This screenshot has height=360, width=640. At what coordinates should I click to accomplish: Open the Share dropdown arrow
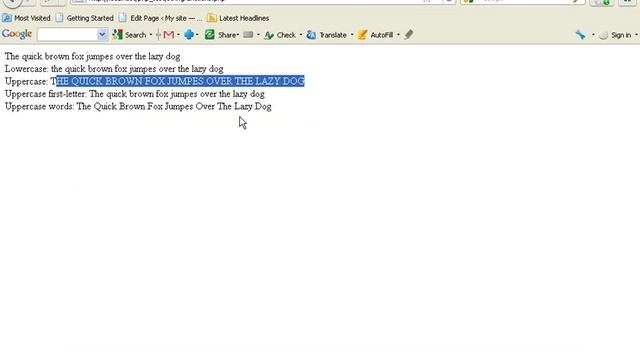tap(238, 35)
